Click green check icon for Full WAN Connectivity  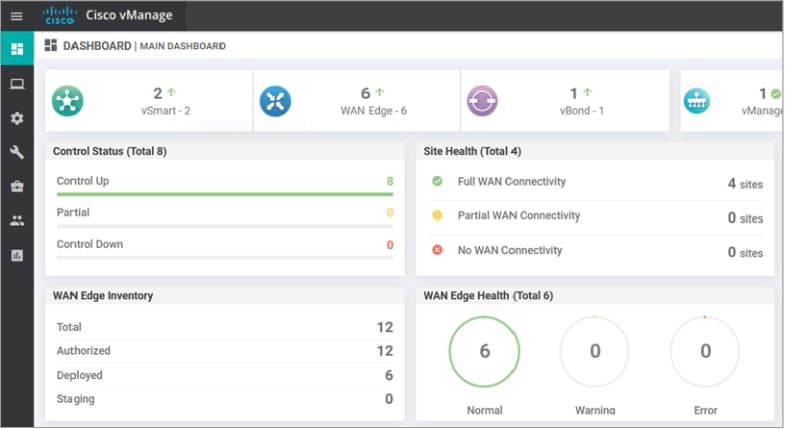click(437, 181)
